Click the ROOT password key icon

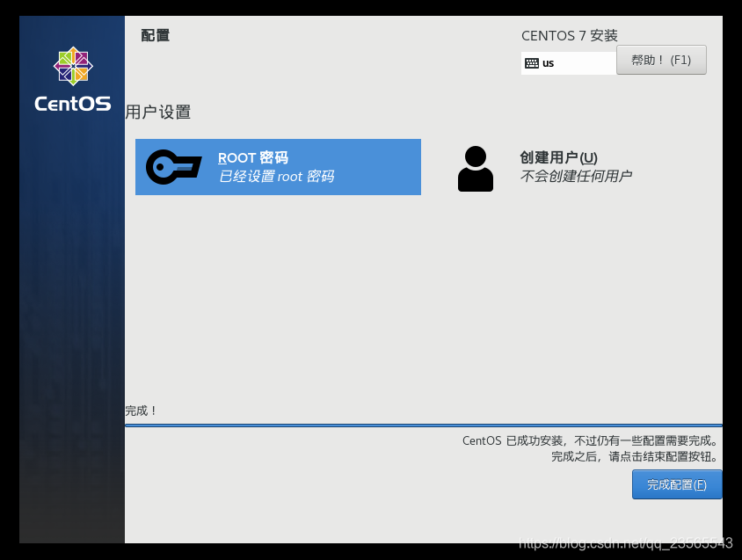pos(173,167)
